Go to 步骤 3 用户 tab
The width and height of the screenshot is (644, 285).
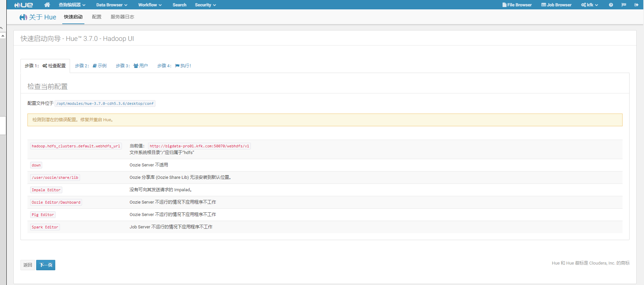[x=132, y=66]
